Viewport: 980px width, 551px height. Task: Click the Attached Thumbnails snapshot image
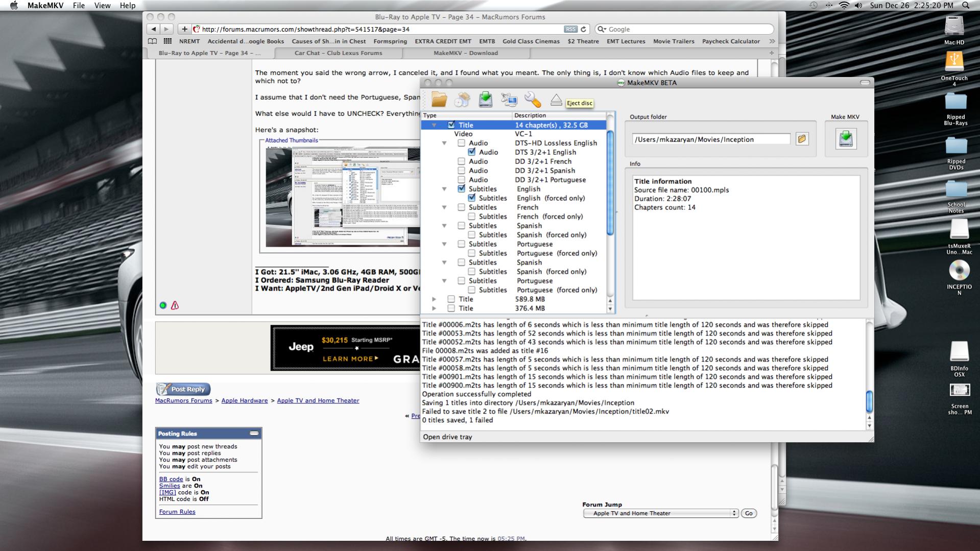click(x=343, y=197)
